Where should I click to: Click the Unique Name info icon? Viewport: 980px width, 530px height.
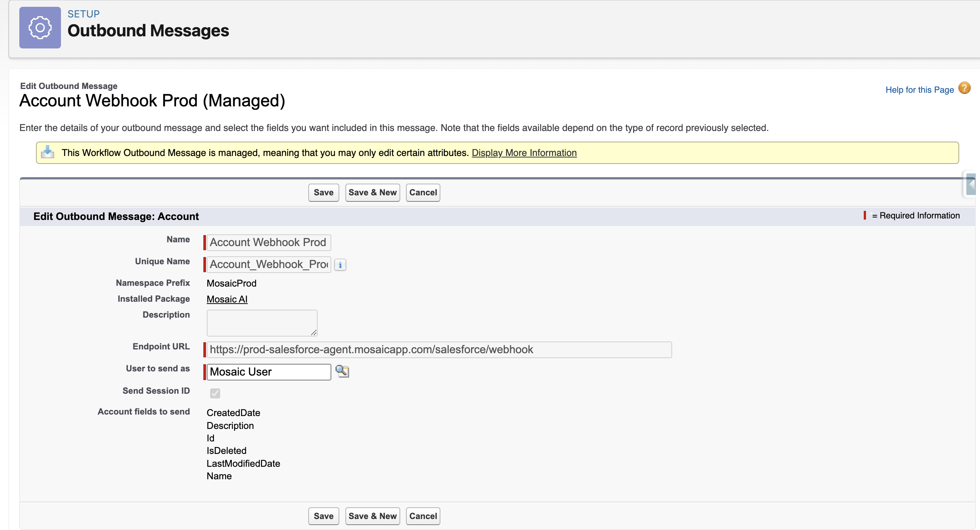coord(340,265)
